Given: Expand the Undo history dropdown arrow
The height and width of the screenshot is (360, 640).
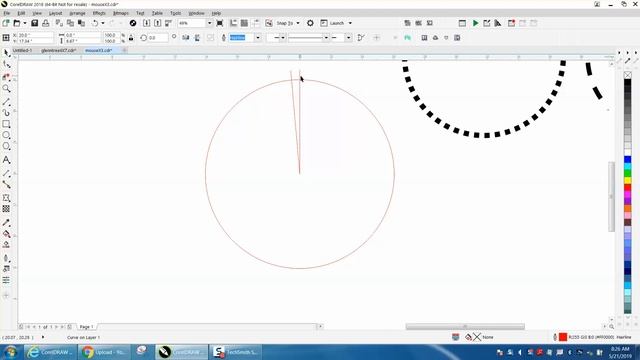Looking at the screenshot, I should click(102, 23).
